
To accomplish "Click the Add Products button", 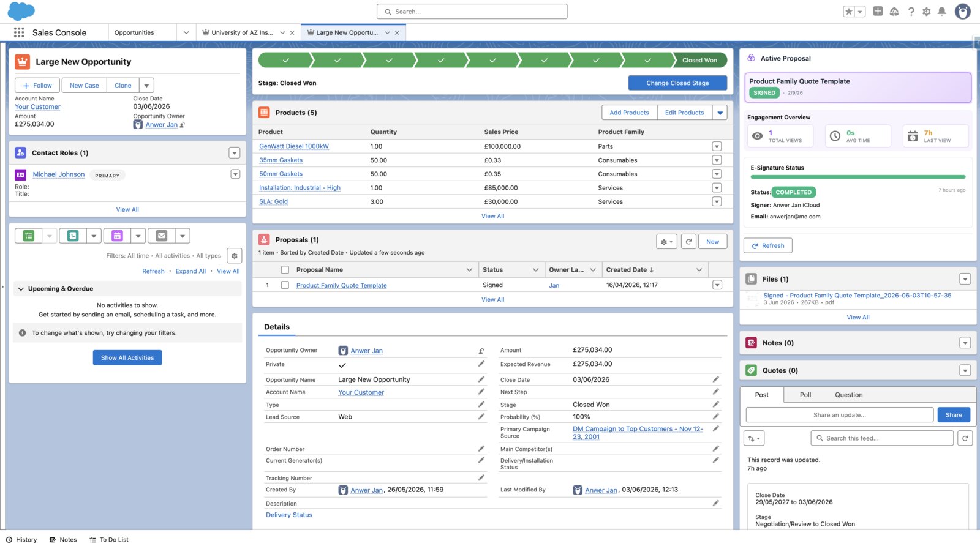I will click(629, 113).
